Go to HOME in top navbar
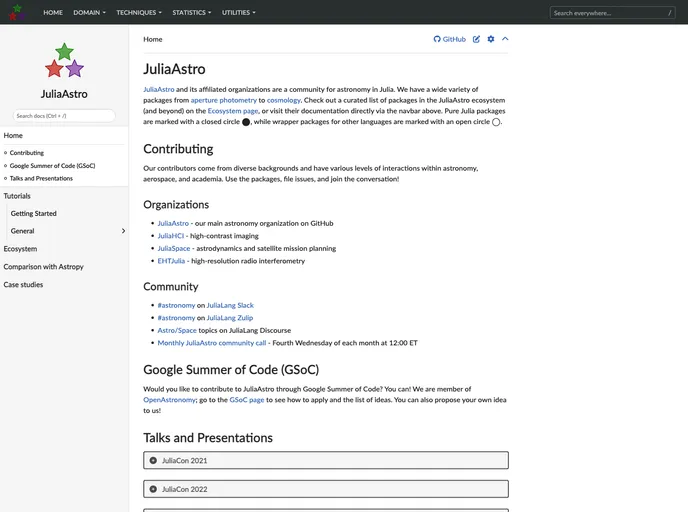The height and width of the screenshot is (512, 688). point(53,12)
